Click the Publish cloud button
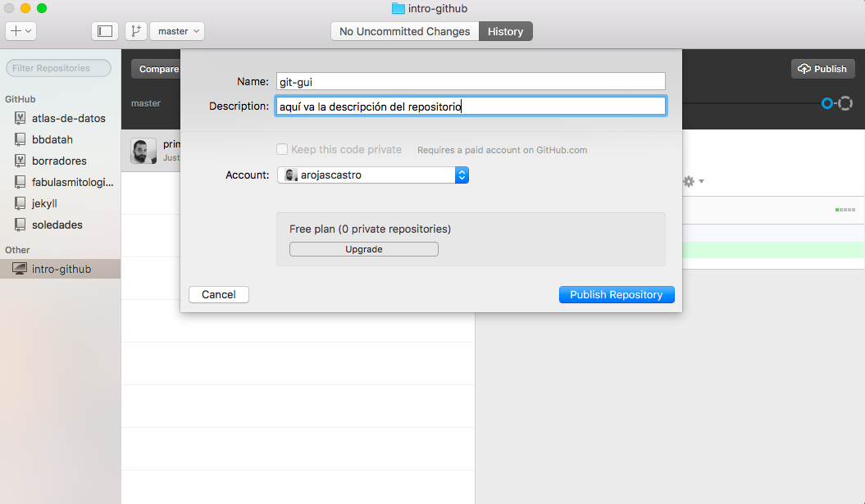This screenshot has height=504, width=865. [822, 69]
